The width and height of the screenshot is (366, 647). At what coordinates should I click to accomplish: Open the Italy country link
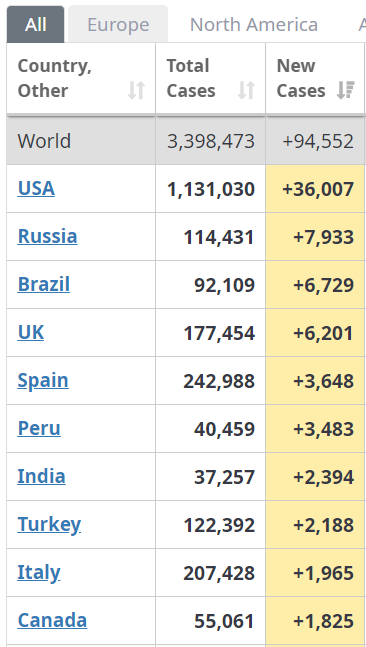coord(39,572)
